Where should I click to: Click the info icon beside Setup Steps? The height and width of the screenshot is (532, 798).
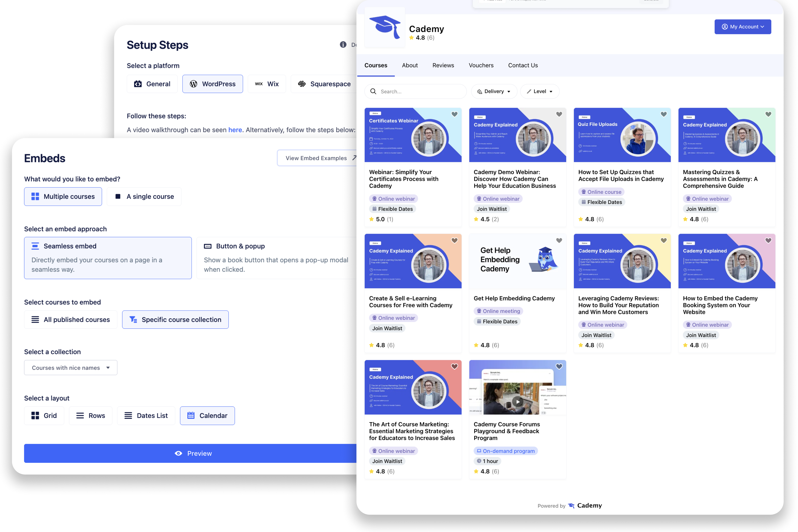tap(343, 45)
